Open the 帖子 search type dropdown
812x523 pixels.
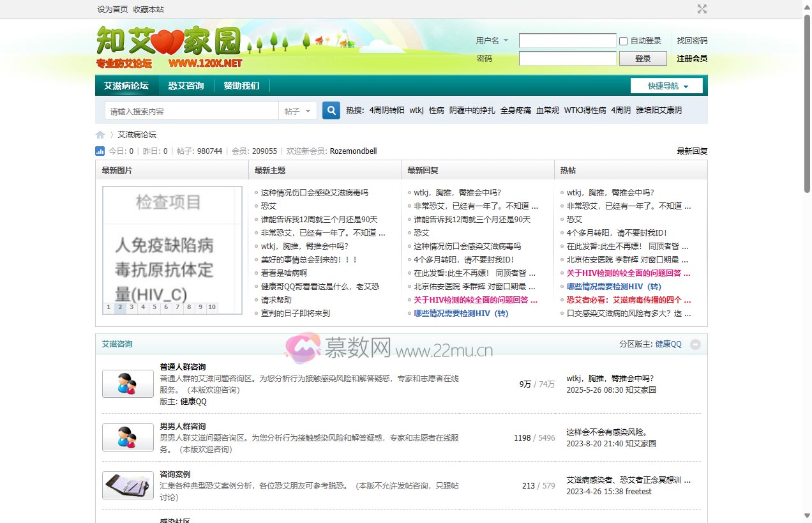click(x=297, y=111)
